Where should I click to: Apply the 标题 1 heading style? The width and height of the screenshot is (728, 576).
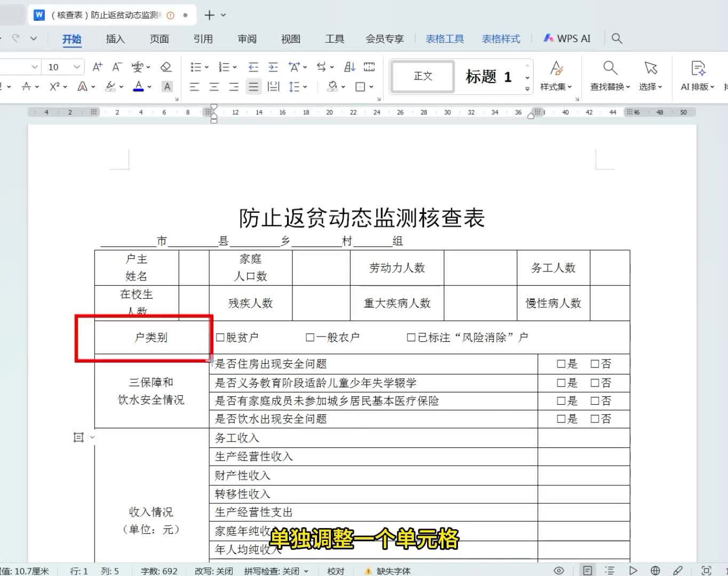coord(488,77)
